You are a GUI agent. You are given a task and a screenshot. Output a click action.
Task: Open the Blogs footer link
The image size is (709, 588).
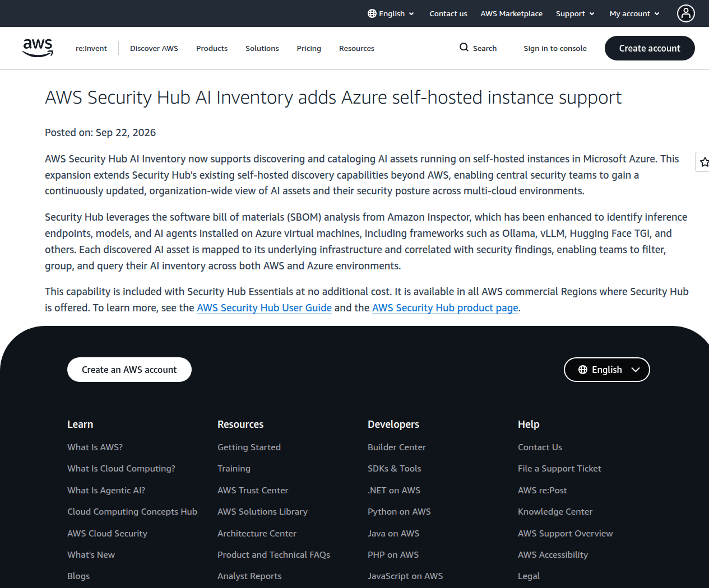click(78, 576)
